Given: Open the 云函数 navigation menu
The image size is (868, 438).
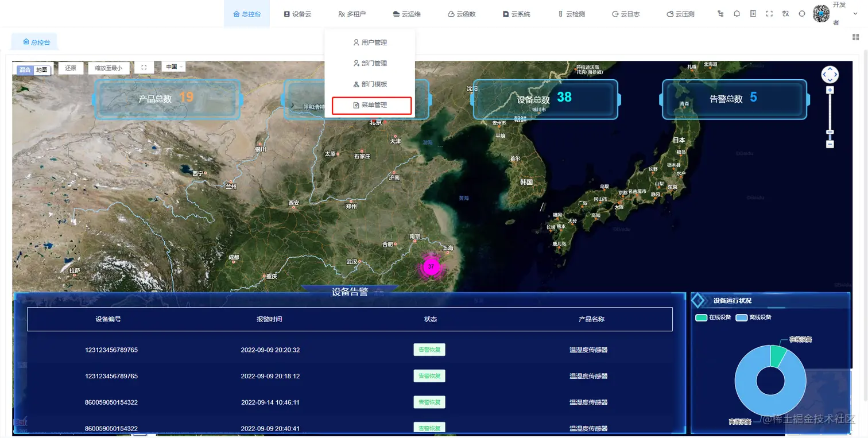Looking at the screenshot, I should tap(462, 14).
